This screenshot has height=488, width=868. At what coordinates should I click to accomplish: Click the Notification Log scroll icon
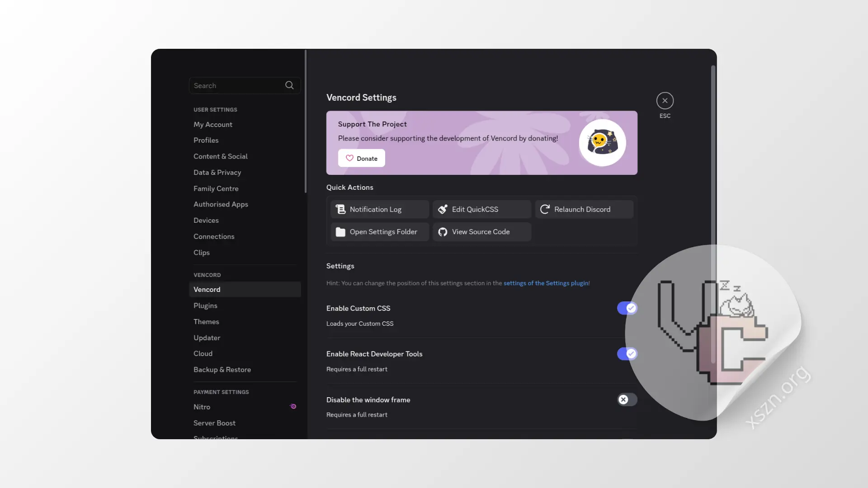tap(340, 209)
